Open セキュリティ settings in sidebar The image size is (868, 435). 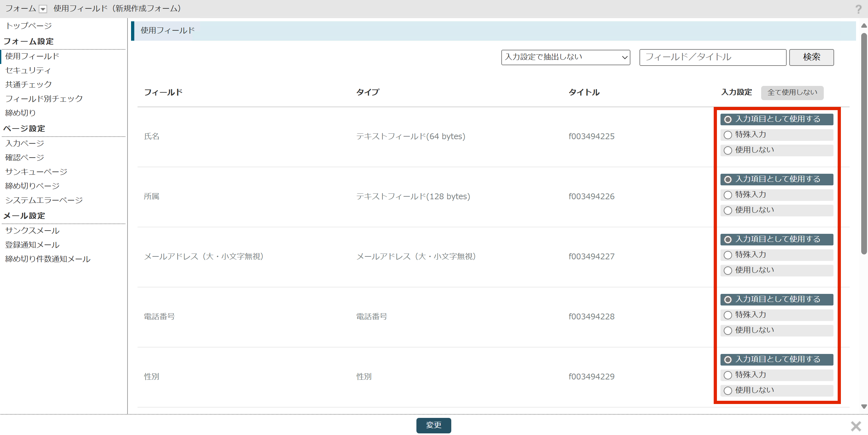pos(28,70)
